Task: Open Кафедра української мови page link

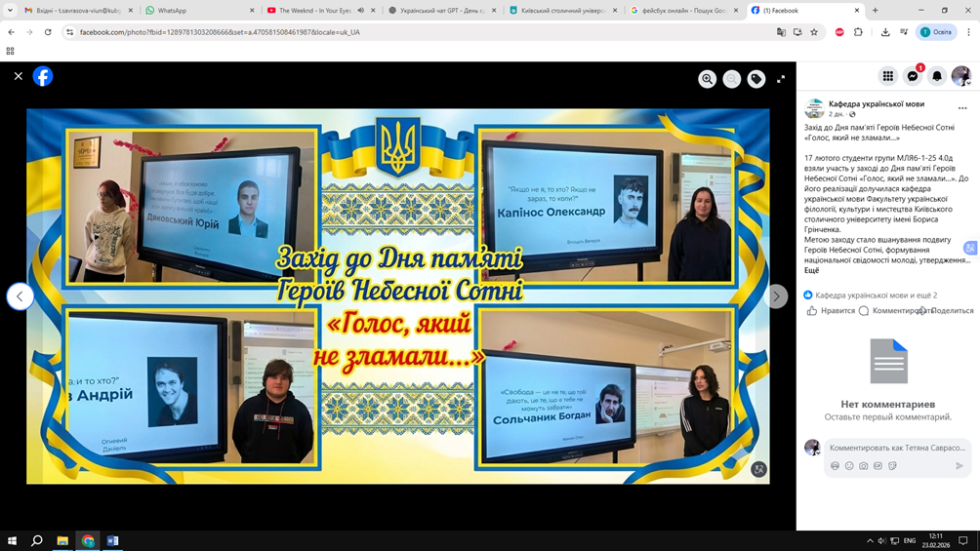Action: [x=876, y=103]
